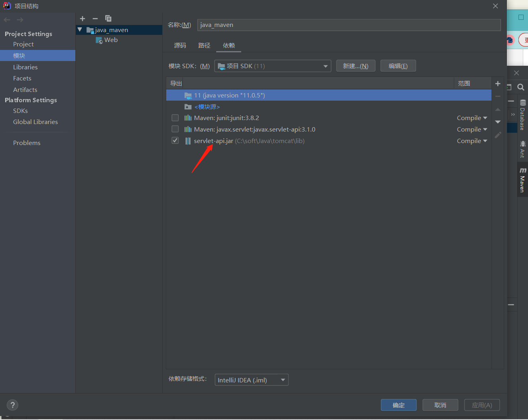Go forward with the right arrow icon
Image resolution: width=528 pixels, height=420 pixels.
(20, 20)
